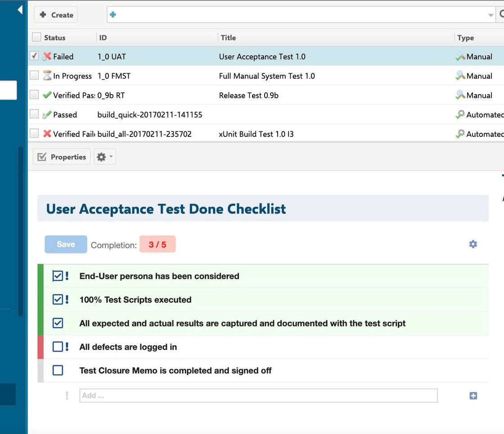Check Test Closure Memo is completed box
The width and height of the screenshot is (504, 434).
[x=58, y=371]
